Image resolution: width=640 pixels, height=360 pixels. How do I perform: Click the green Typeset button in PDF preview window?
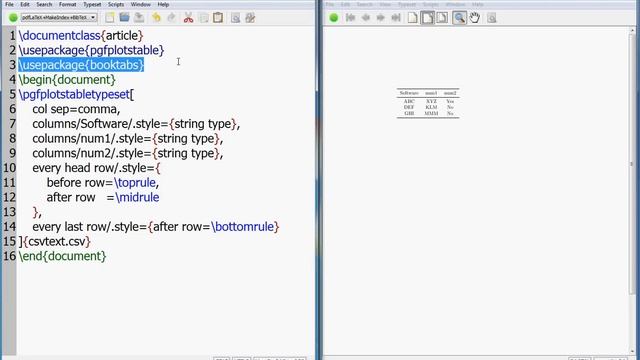coord(334,18)
